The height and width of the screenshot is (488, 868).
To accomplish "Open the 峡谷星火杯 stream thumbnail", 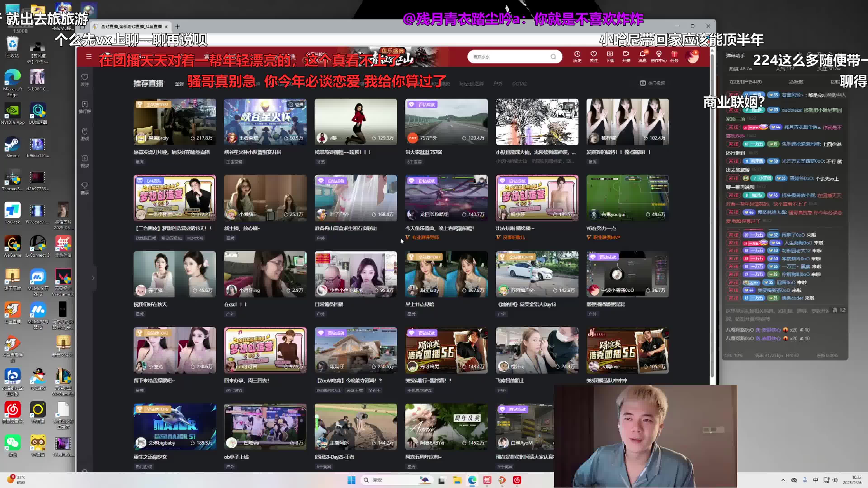I will coord(265,121).
